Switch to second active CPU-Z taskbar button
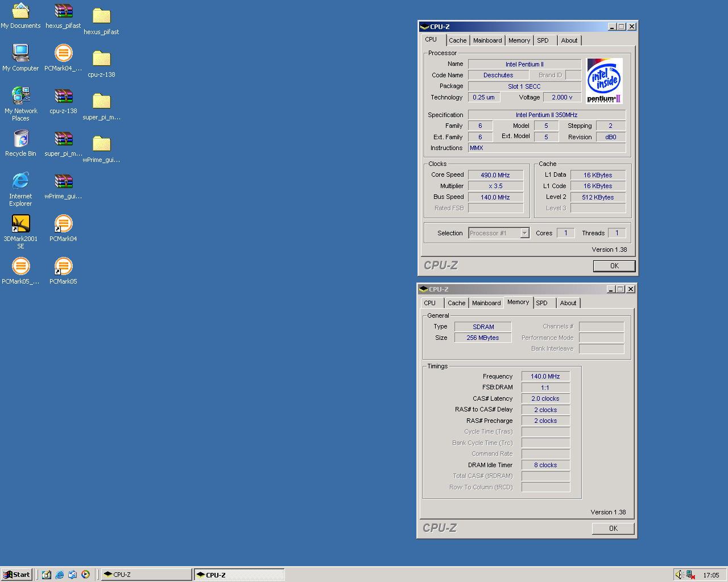728x582 pixels. pos(239,575)
